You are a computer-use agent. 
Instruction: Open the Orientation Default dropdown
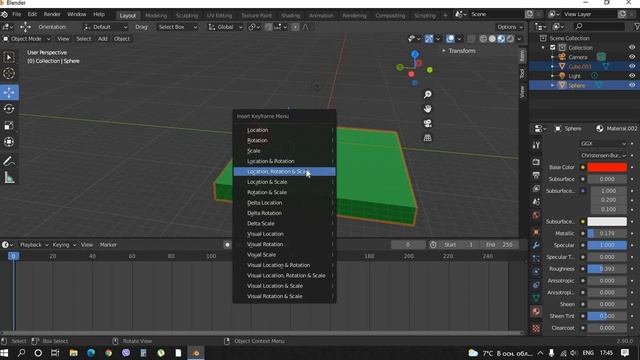[105, 27]
